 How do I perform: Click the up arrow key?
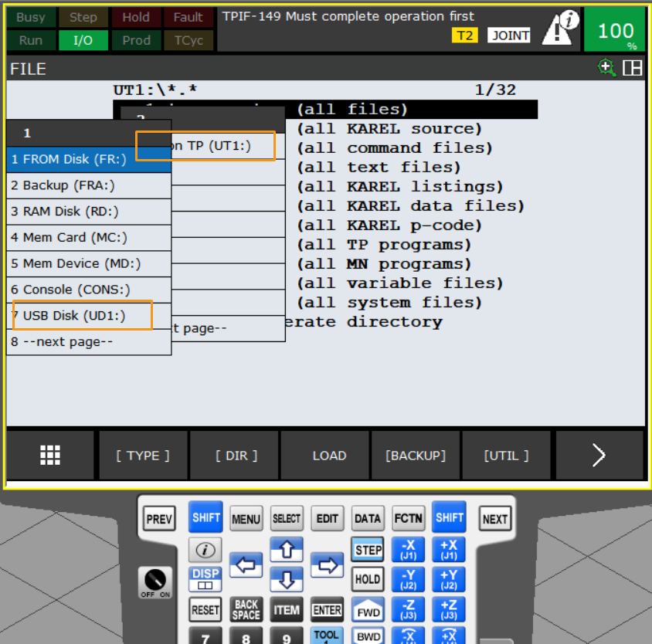click(x=287, y=549)
